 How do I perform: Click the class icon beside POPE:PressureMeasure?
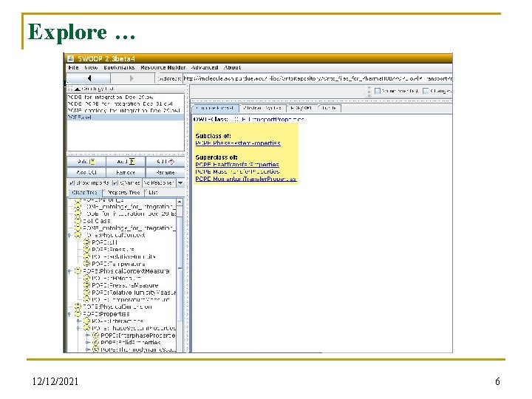(86, 285)
